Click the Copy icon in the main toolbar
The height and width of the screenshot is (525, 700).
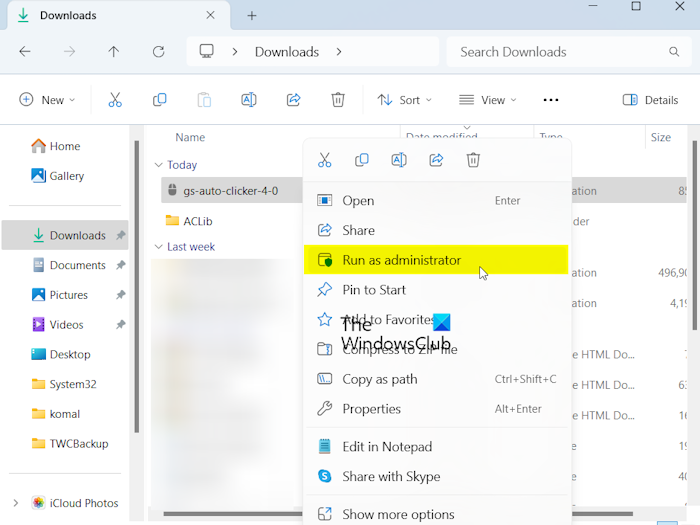pos(159,100)
